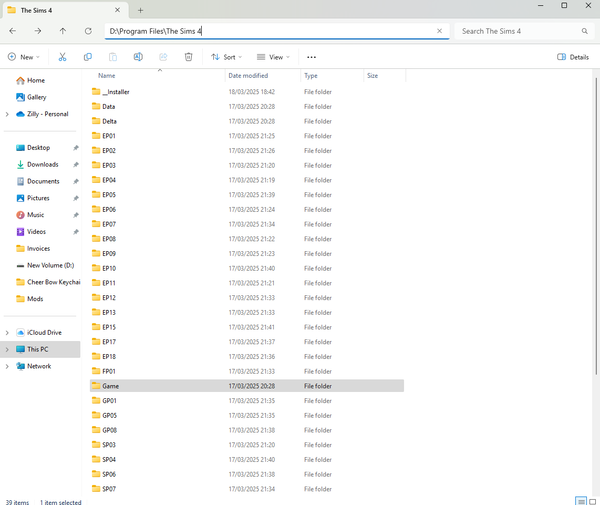600x505 pixels.
Task: Select Cheer Bow Keychai folder in sidebar
Action: point(48,282)
